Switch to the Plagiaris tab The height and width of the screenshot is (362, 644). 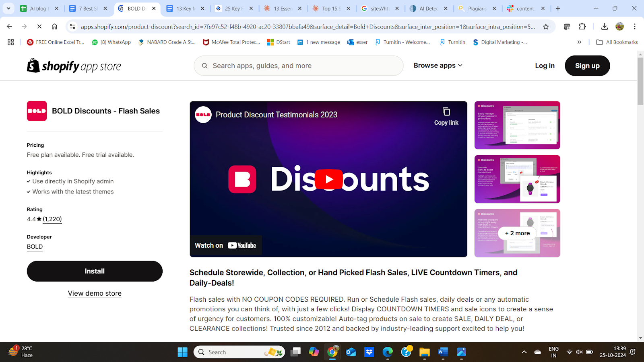pos(477,8)
